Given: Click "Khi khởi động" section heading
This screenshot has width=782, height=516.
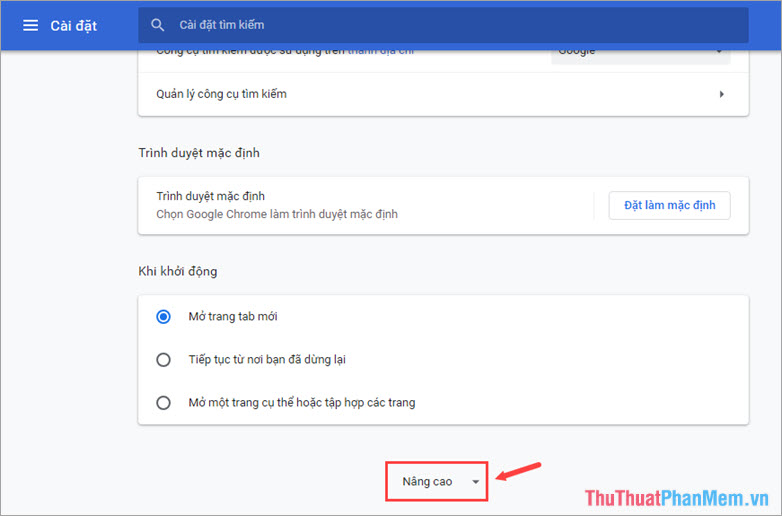Looking at the screenshot, I should (178, 271).
